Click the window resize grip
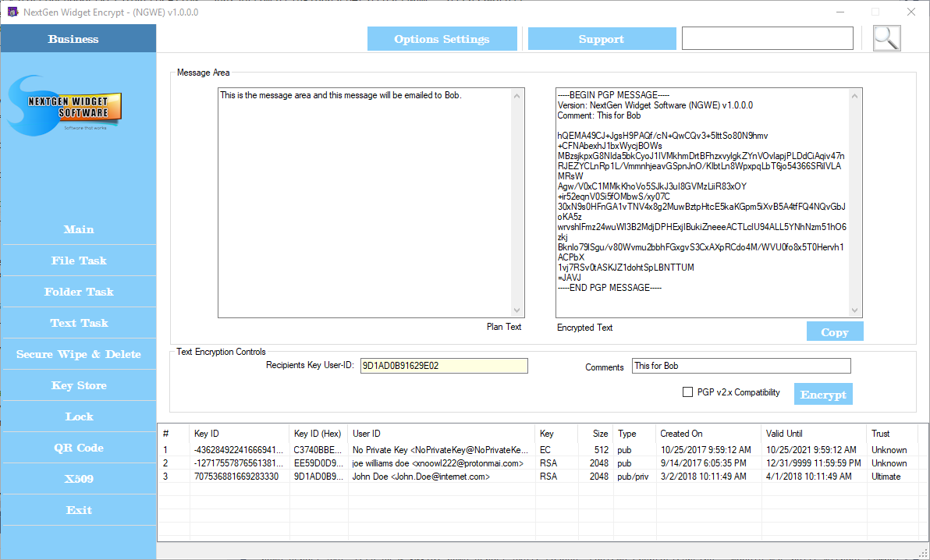 (923, 554)
